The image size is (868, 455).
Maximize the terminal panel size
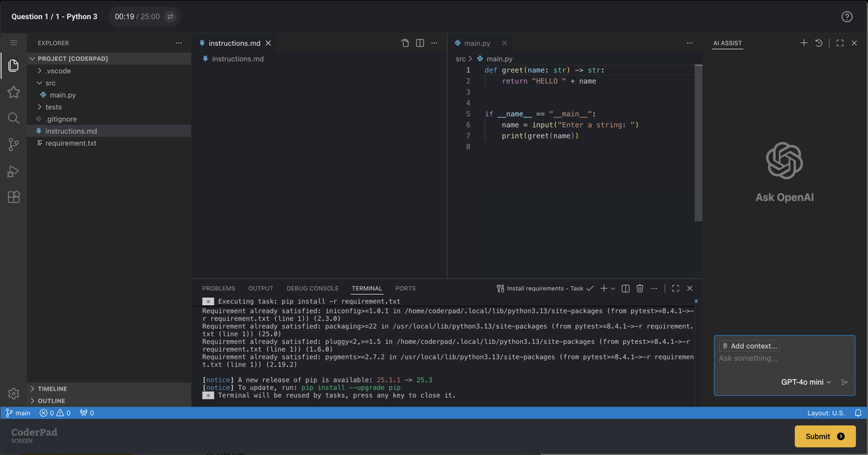675,288
